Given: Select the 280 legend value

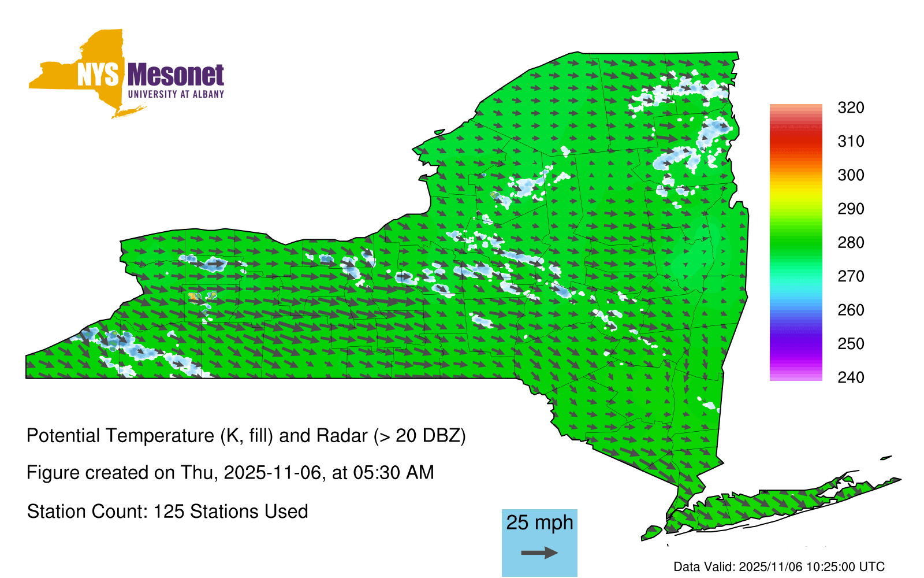Looking at the screenshot, I should tap(851, 243).
